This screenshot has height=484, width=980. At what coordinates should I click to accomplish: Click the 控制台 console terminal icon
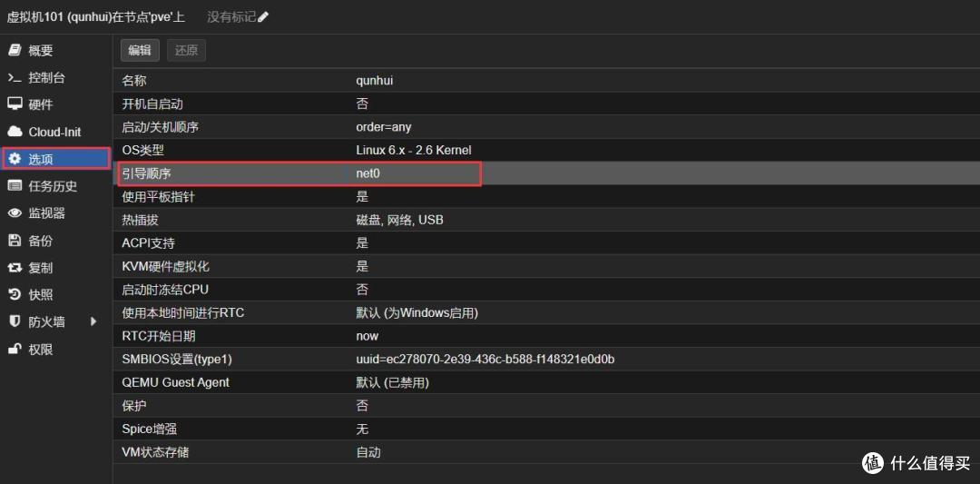(15, 78)
